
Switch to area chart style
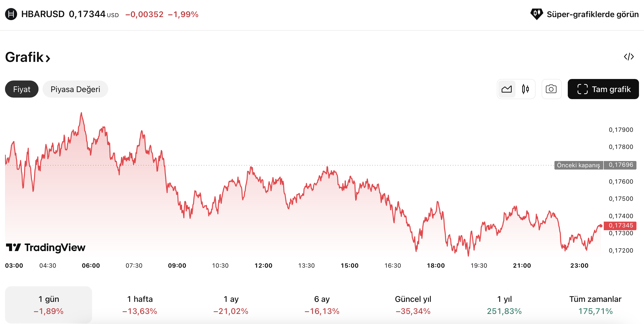pyautogui.click(x=507, y=89)
